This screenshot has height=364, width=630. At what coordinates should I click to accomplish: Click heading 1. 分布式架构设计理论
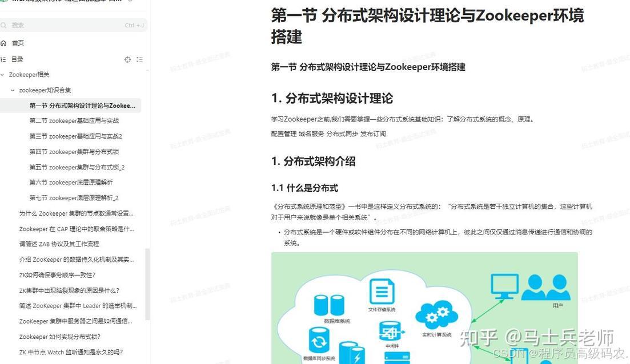click(x=332, y=98)
